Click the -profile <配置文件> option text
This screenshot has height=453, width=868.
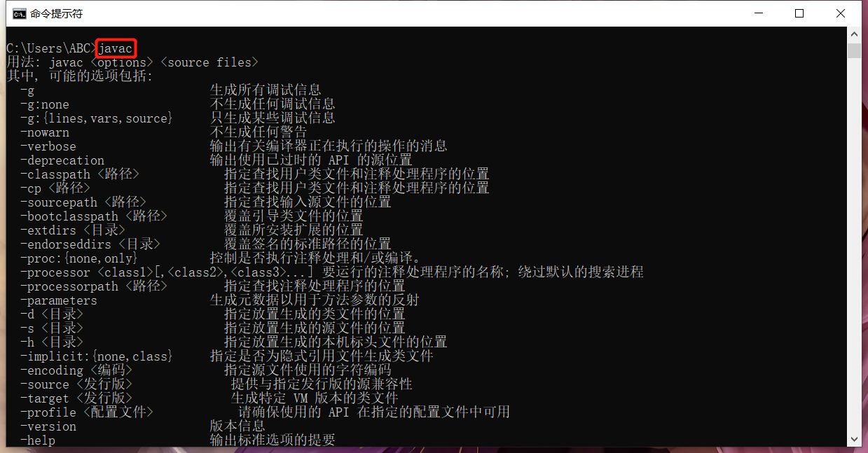tap(86, 412)
